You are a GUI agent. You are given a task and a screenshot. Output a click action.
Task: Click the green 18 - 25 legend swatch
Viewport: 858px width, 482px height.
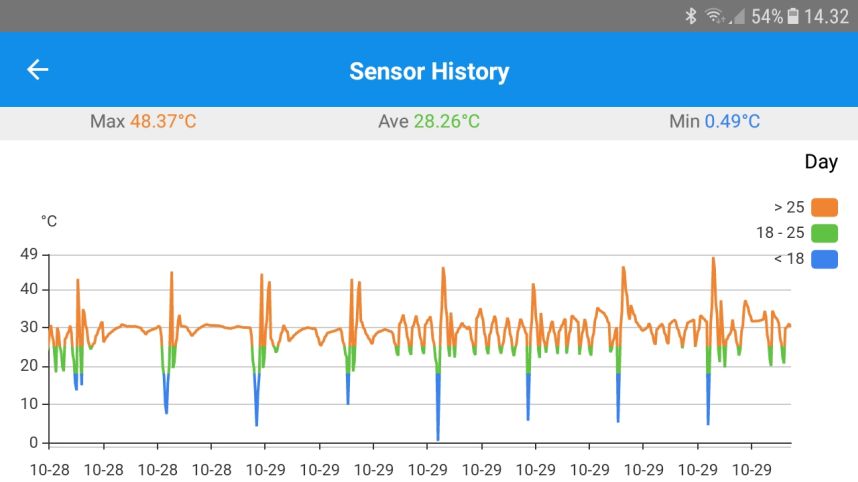coord(824,234)
